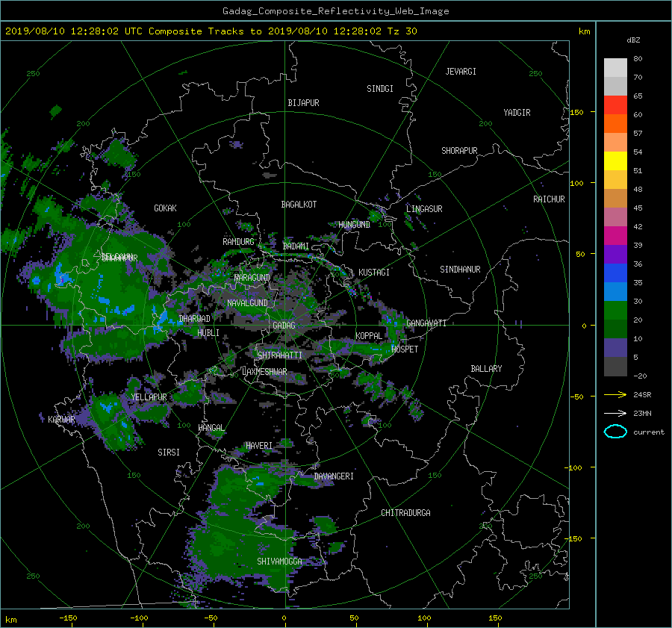Screen dimensions: 672x628
Task: Click the yellow 24SR arrow icon
Action: point(615,394)
